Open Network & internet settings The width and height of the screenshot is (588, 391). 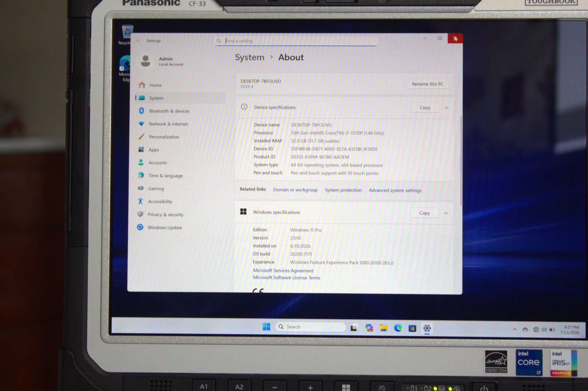(x=164, y=124)
